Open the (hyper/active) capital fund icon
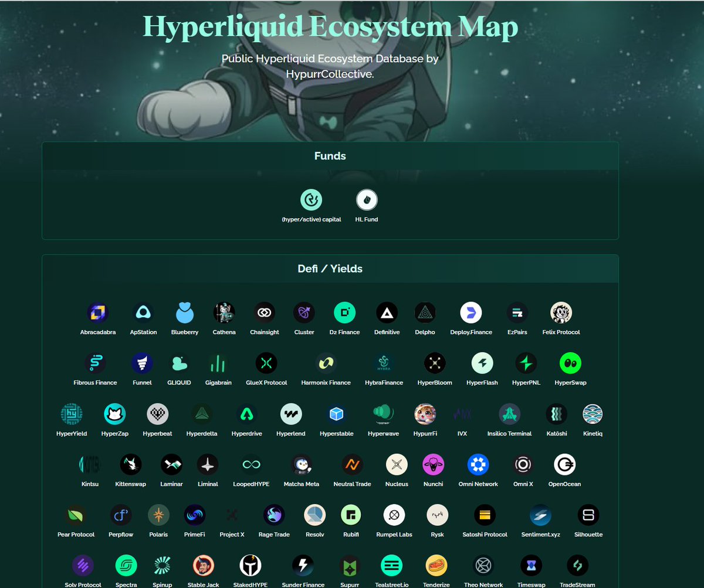The image size is (704, 588). 312,200
